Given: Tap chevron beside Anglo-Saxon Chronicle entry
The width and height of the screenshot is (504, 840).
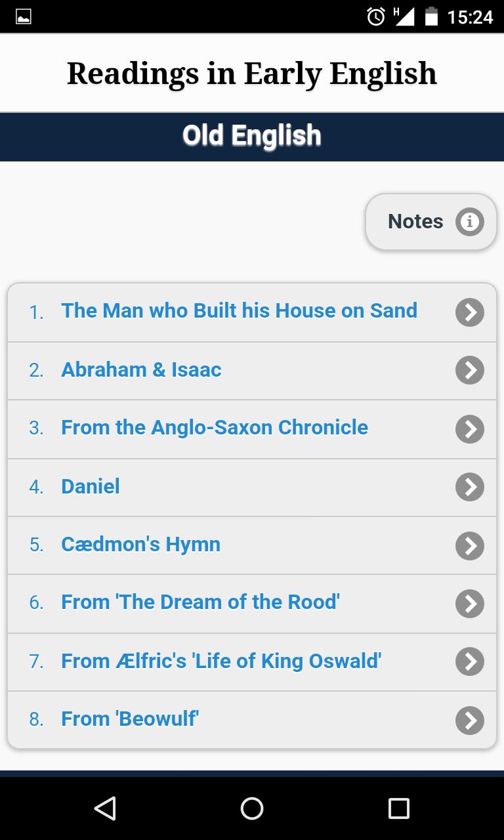Looking at the screenshot, I should click(x=470, y=429).
